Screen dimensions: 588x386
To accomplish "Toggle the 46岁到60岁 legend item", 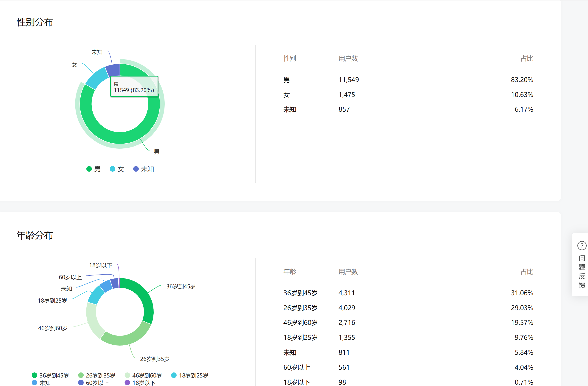I will [143, 375].
